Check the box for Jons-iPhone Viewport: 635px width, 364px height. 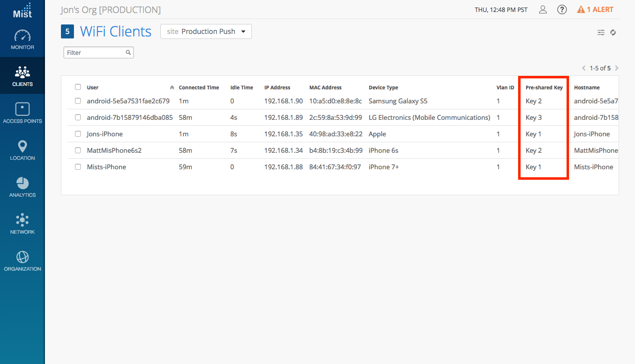[x=78, y=134]
